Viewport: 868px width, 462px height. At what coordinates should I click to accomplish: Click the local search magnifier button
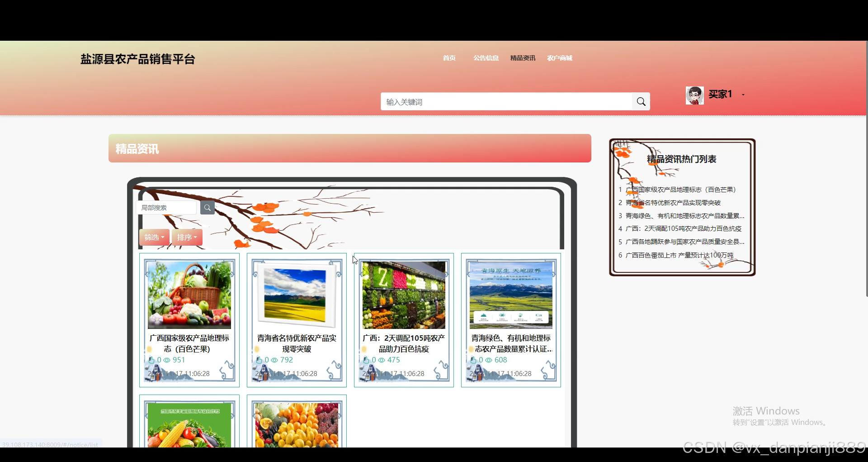click(207, 208)
